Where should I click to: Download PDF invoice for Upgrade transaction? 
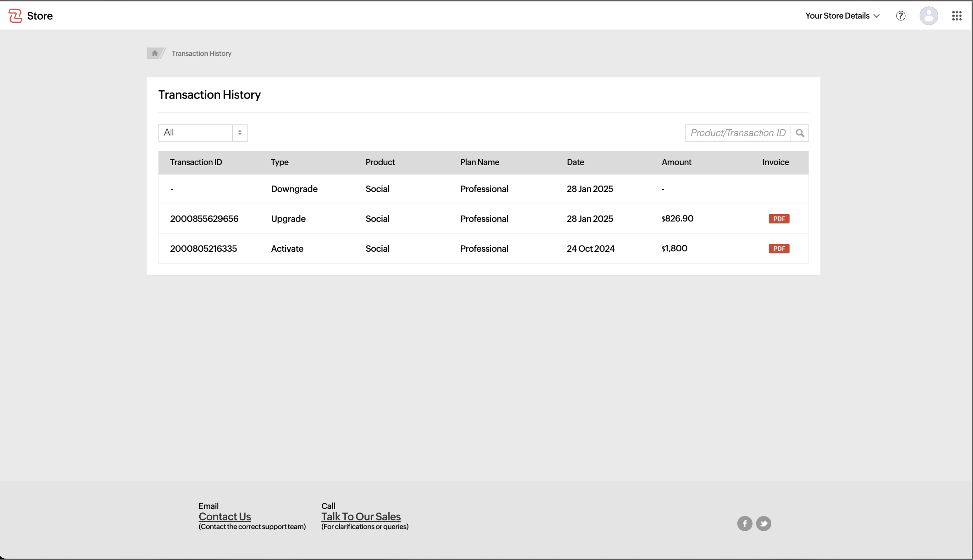[x=779, y=219]
